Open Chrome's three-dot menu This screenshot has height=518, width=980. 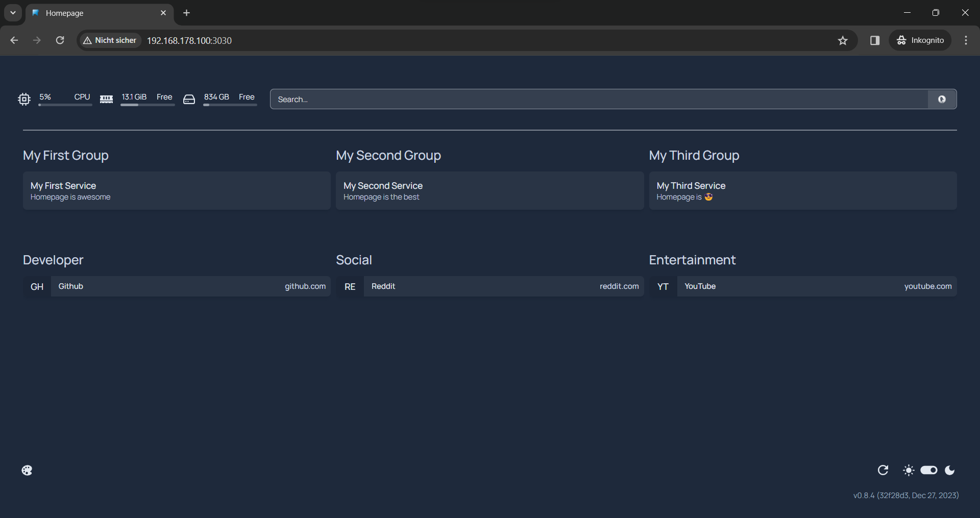pos(966,40)
